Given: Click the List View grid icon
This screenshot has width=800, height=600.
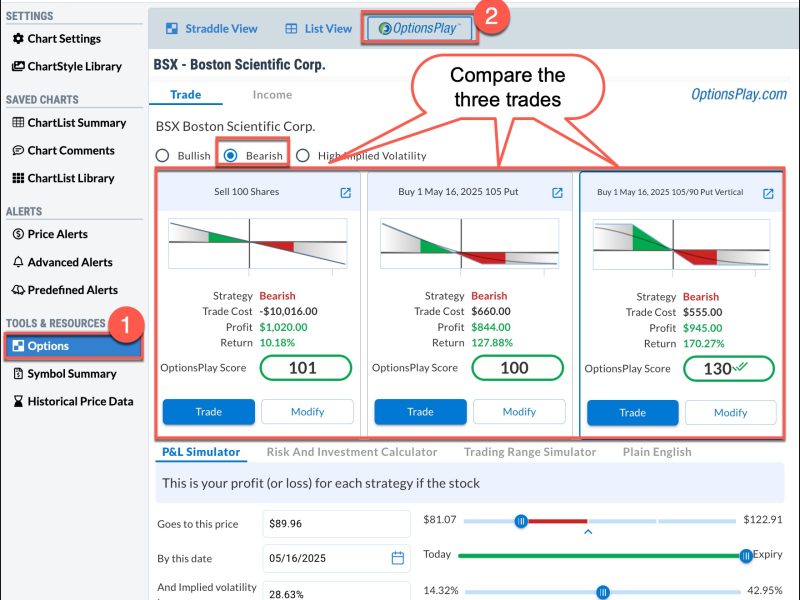Looking at the screenshot, I should (291, 29).
